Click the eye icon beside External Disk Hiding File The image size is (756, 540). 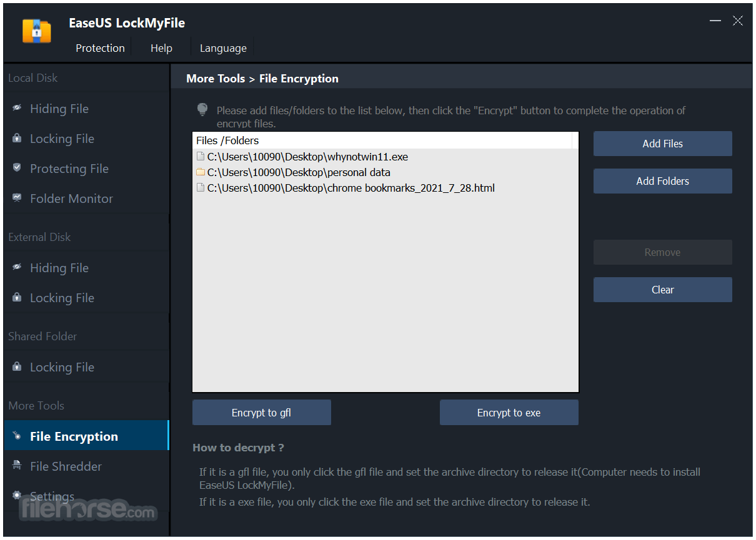click(17, 267)
